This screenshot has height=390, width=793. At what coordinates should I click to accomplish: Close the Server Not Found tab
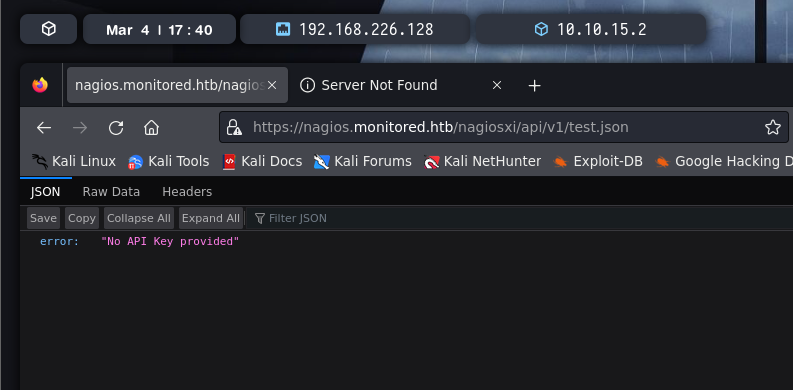tap(497, 85)
